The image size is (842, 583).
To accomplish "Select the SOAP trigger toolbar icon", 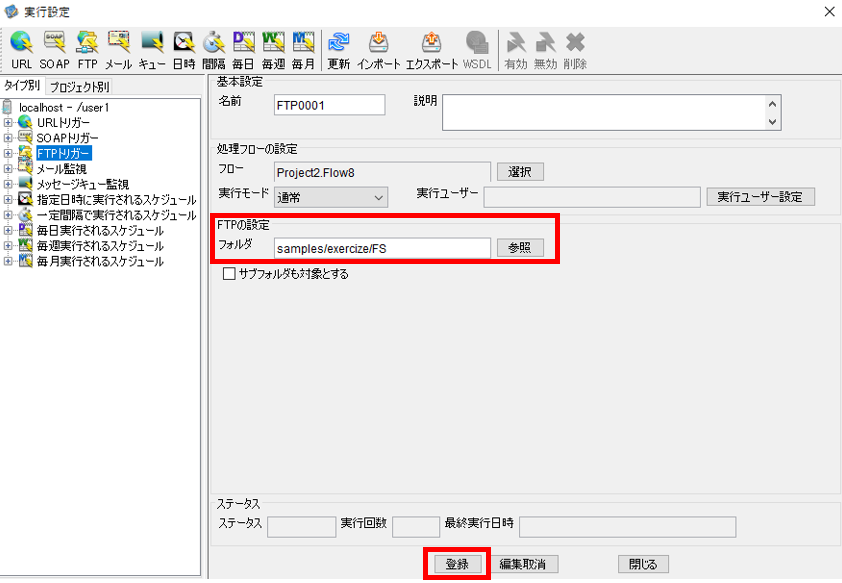I will click(x=54, y=50).
